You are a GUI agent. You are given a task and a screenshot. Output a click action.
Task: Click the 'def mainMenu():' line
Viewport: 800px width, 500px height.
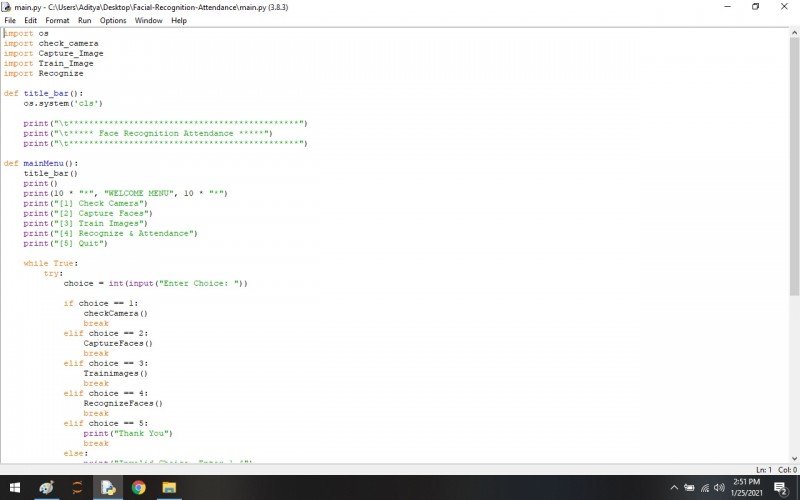coord(41,163)
